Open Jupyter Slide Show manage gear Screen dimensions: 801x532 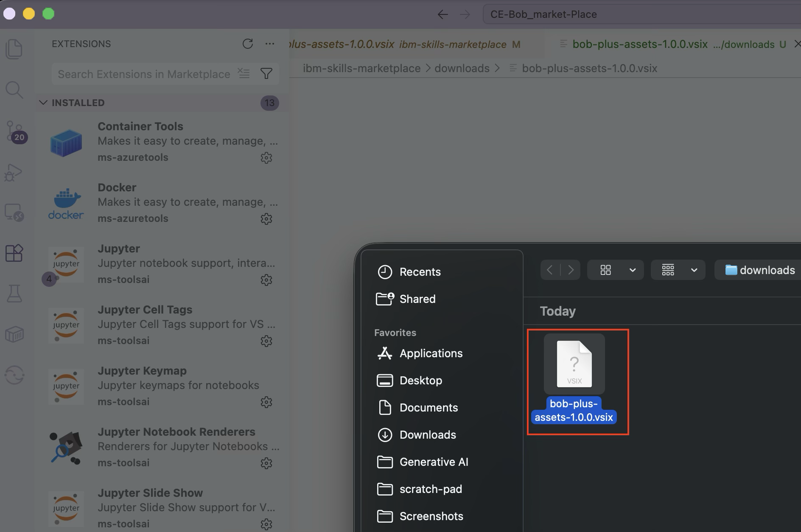pos(266,524)
